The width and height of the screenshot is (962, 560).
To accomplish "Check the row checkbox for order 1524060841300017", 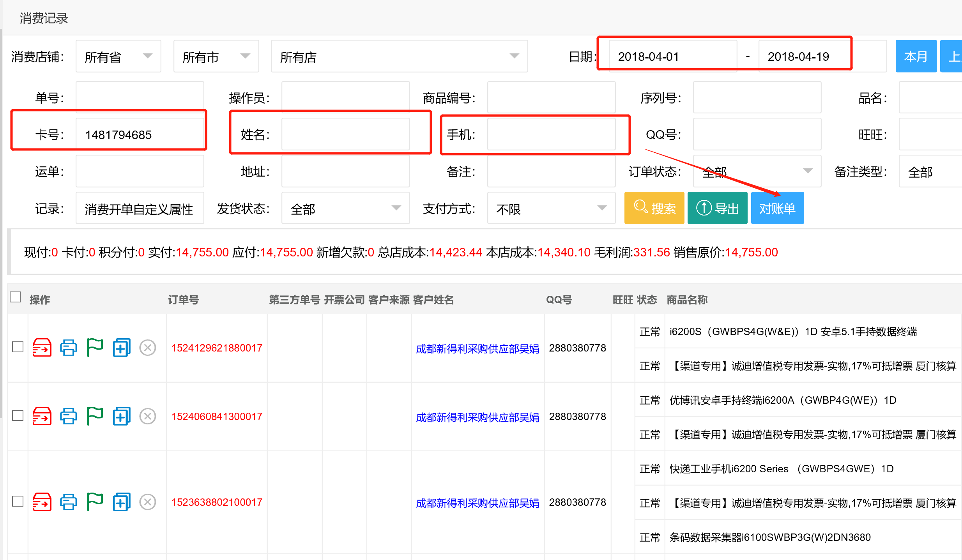I will (18, 415).
